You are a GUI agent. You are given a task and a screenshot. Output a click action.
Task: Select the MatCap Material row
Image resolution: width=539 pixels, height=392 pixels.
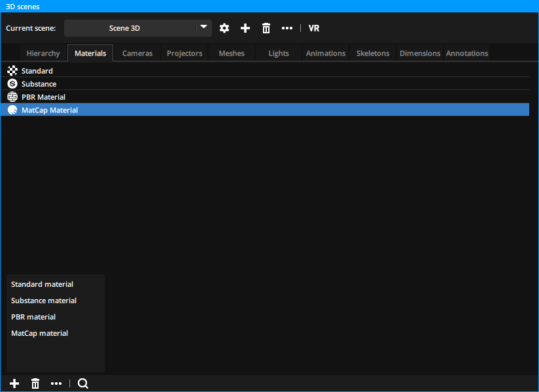coord(265,110)
